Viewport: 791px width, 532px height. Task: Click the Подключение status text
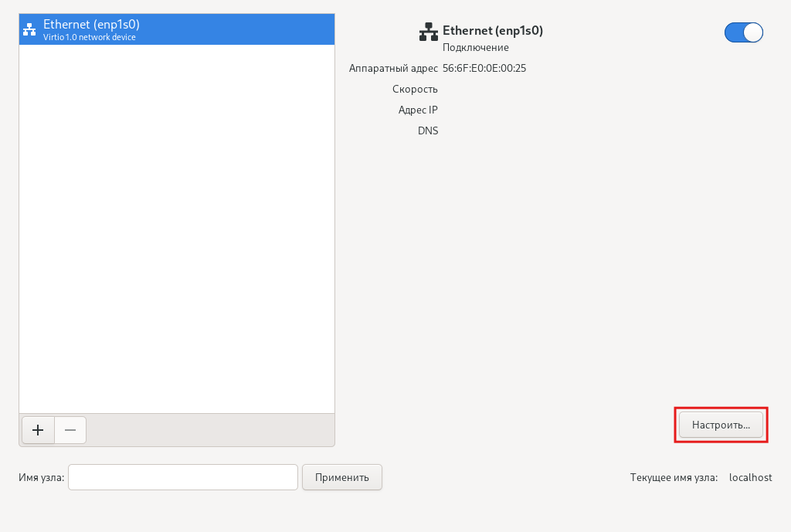click(x=476, y=47)
